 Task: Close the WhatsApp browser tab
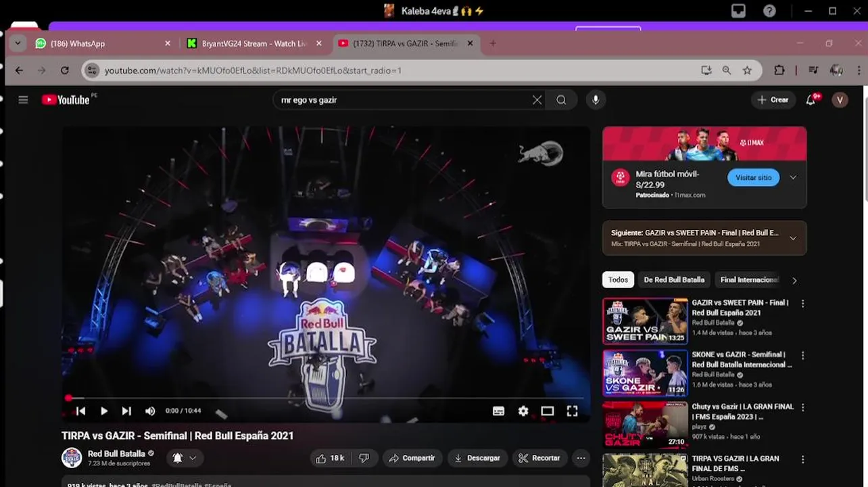[168, 43]
